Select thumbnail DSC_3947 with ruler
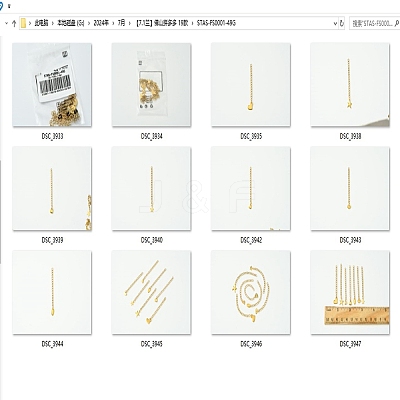 coord(350,293)
